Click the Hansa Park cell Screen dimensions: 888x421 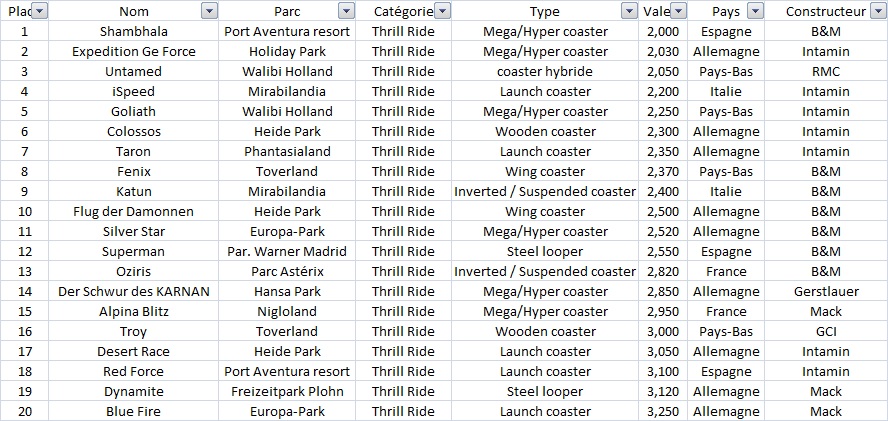point(287,292)
